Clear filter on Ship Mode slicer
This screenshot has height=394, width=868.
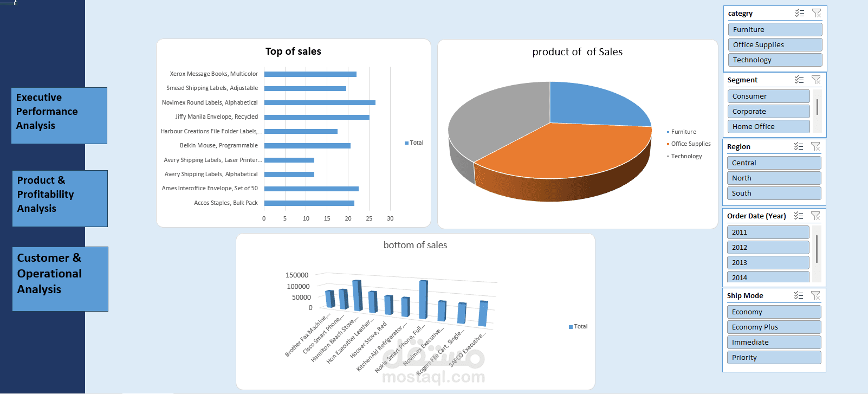click(x=815, y=295)
